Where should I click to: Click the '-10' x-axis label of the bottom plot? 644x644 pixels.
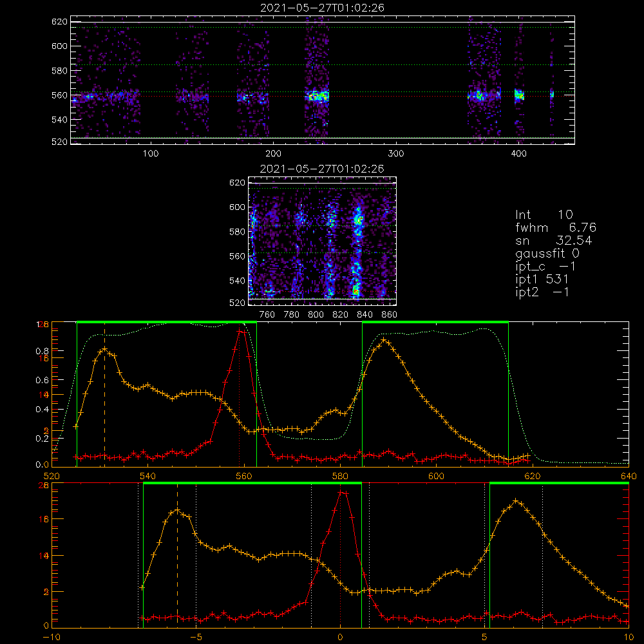pos(52,637)
